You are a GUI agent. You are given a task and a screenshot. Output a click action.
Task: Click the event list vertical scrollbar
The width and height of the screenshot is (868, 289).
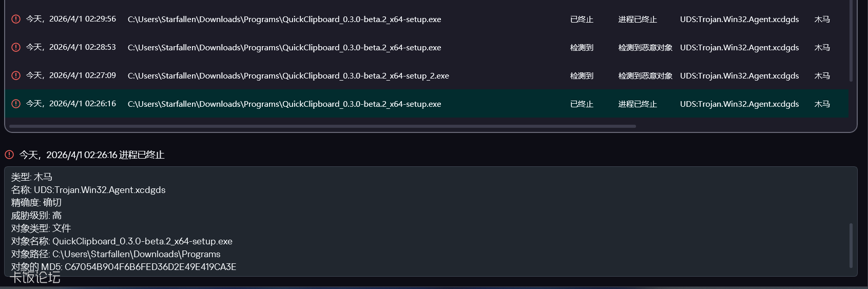click(851, 41)
